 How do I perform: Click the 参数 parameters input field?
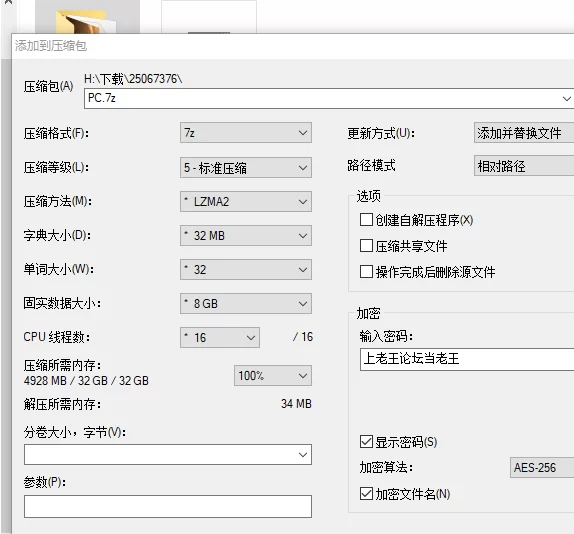(x=168, y=506)
